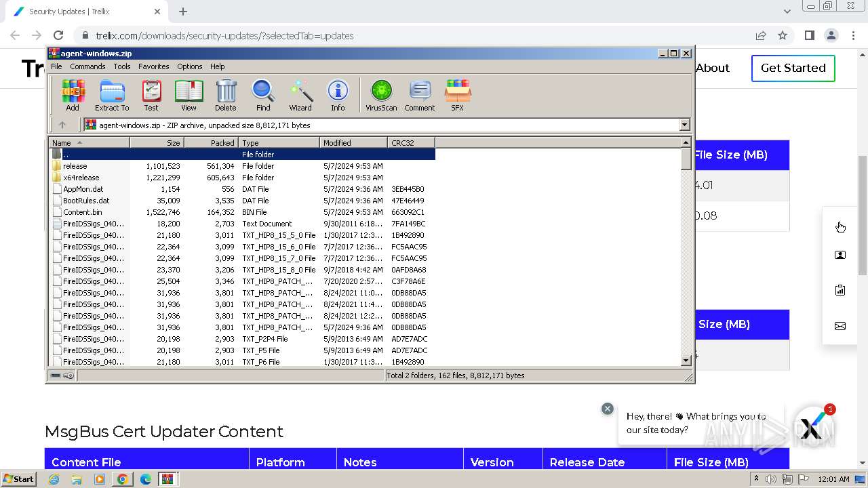Open the Commands menu
This screenshot has width=868, height=488.
coord(87,66)
